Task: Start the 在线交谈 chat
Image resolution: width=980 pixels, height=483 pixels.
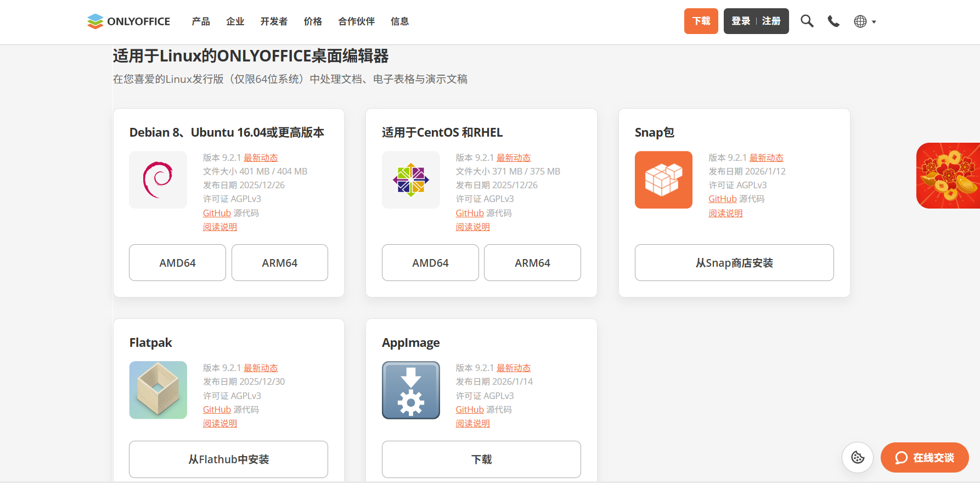Action: tap(925, 457)
